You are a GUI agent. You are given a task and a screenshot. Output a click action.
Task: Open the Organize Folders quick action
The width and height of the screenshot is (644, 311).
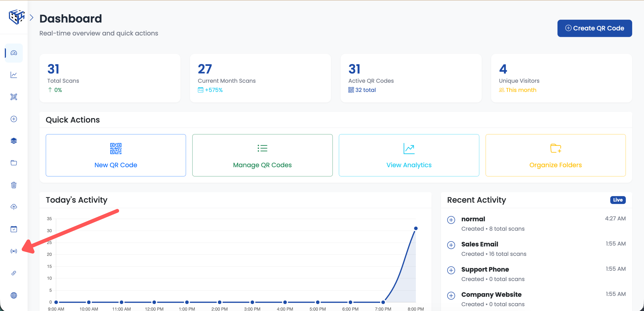pos(555,155)
